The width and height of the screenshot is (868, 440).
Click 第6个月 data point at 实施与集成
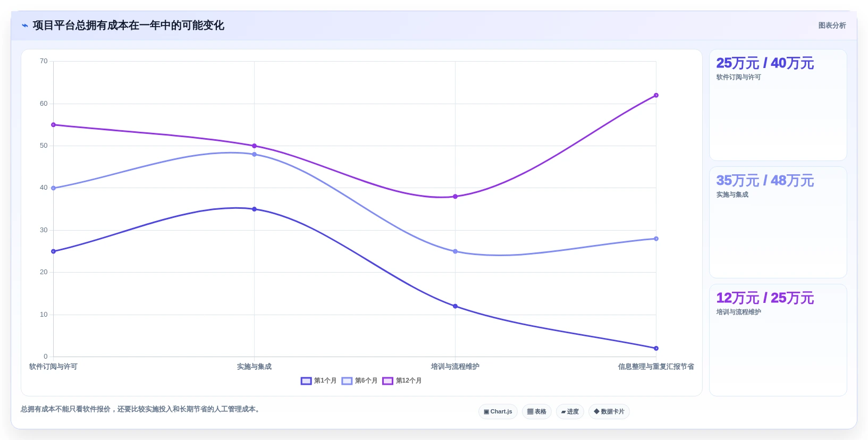254,155
